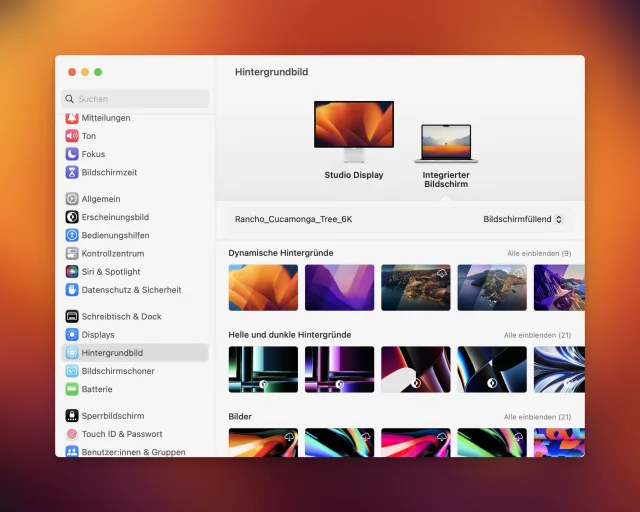Open Touch ID & Passwort fingerprint icon

point(72,434)
